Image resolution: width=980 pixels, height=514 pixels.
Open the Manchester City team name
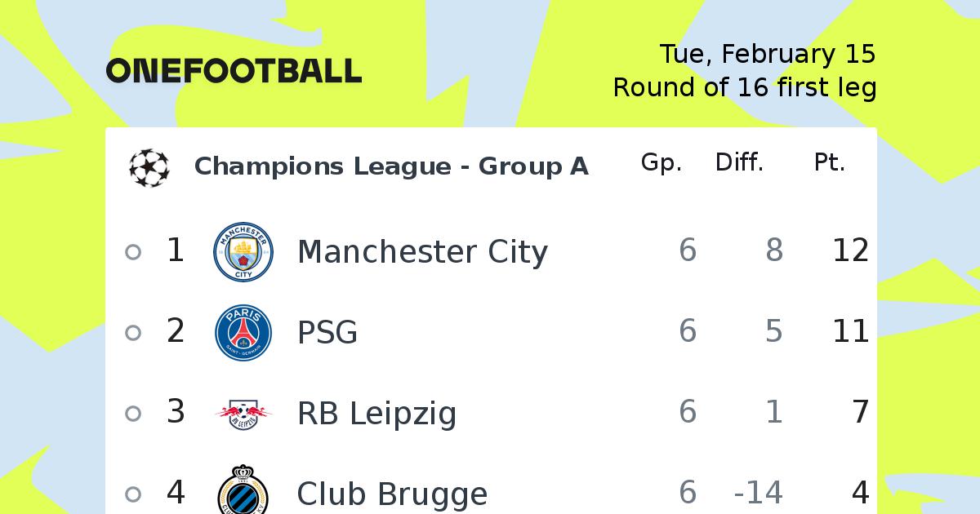pos(422,252)
